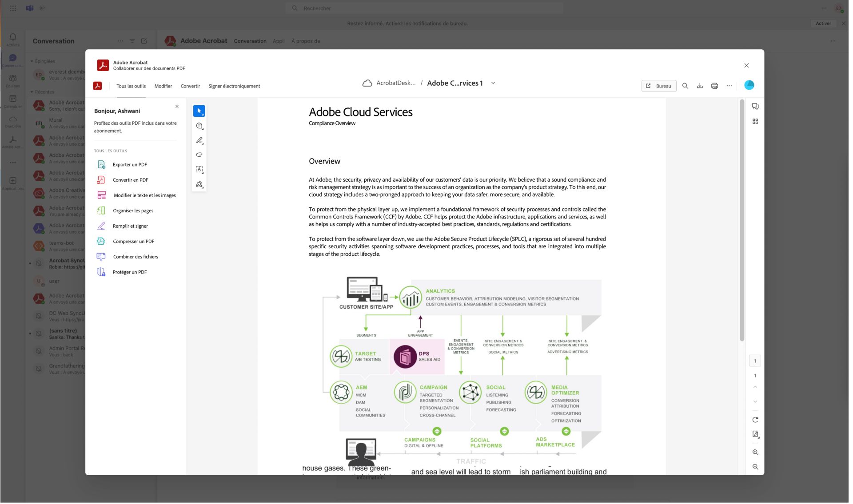The height and width of the screenshot is (504, 853).
Task: Open OneDrive in Teams sidebar
Action: (13, 122)
